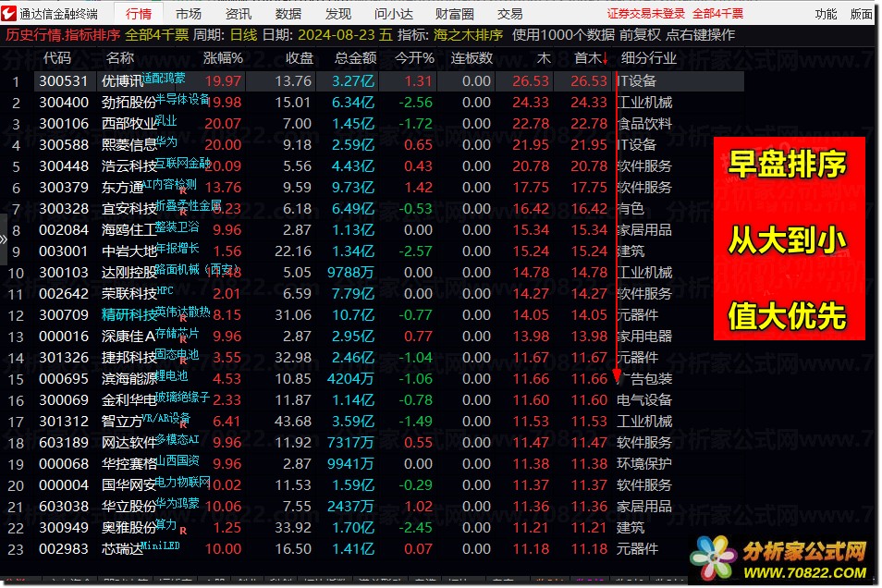882x588 pixels.
Task: Open the 交易 menu
Action: pos(509,14)
